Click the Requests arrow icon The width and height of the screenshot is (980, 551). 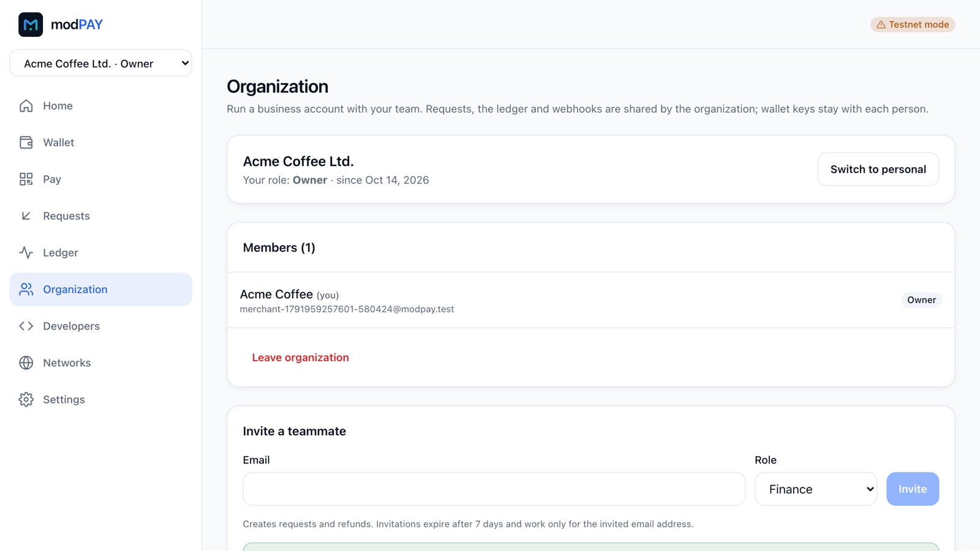[26, 216]
